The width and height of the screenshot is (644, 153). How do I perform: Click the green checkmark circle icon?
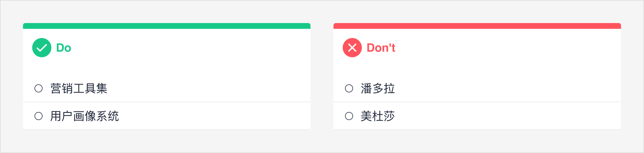[x=42, y=48]
